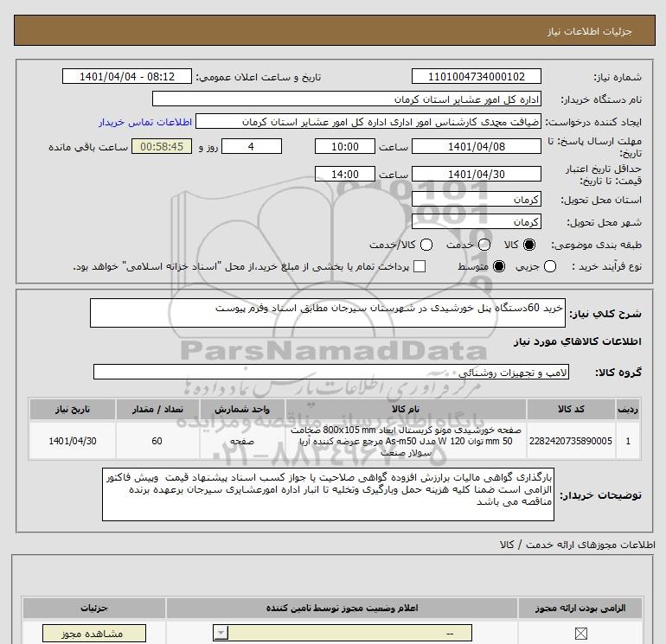
Task: Open the اعلام وضعیت مجوز dropdown
Action: click(343, 634)
